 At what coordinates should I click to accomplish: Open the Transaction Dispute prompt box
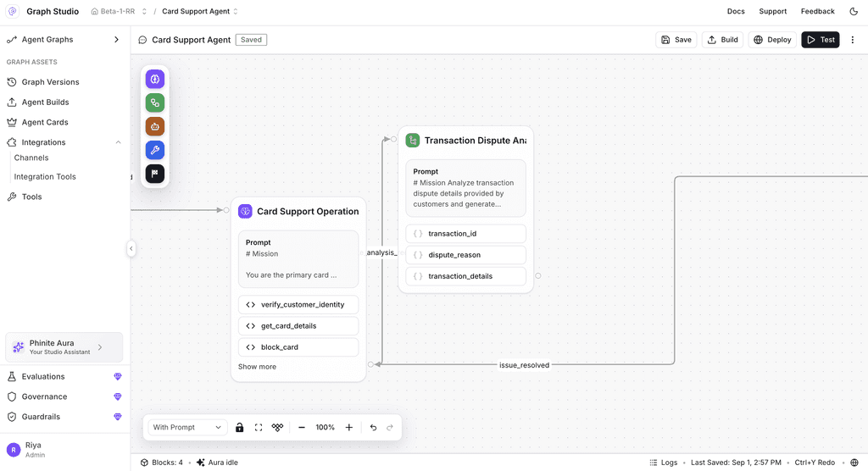point(465,188)
